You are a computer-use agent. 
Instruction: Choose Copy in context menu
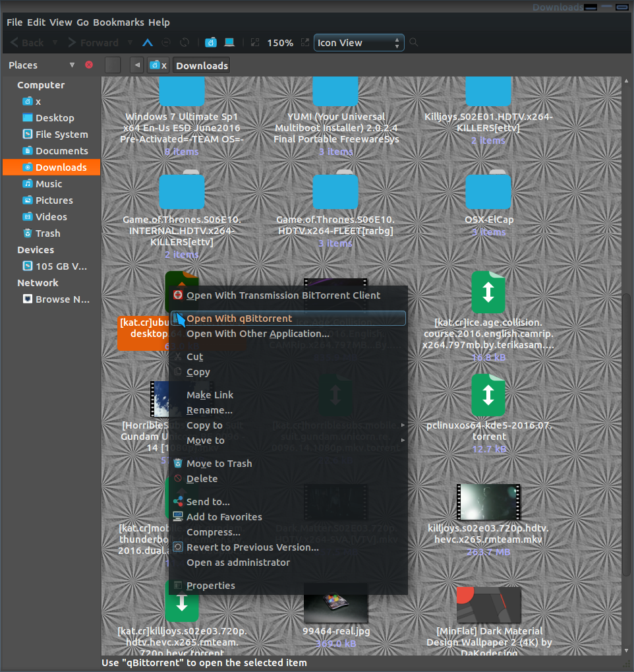[x=288, y=372]
